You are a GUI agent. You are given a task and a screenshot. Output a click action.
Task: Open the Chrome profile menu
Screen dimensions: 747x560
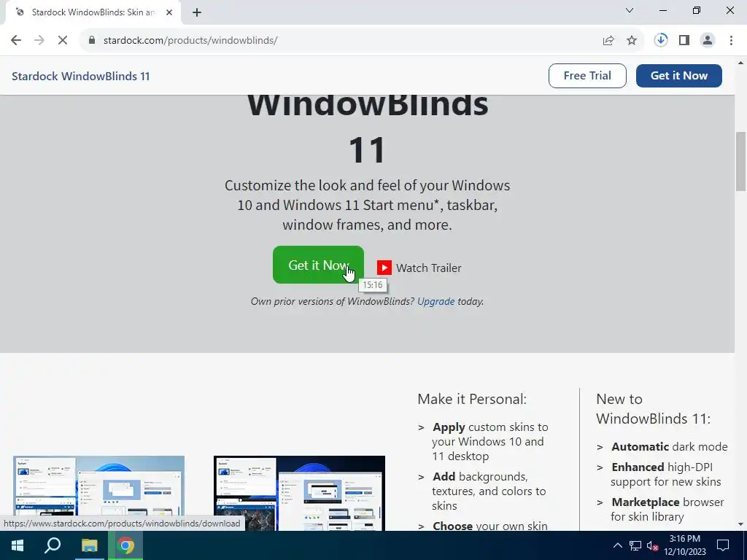[708, 41]
